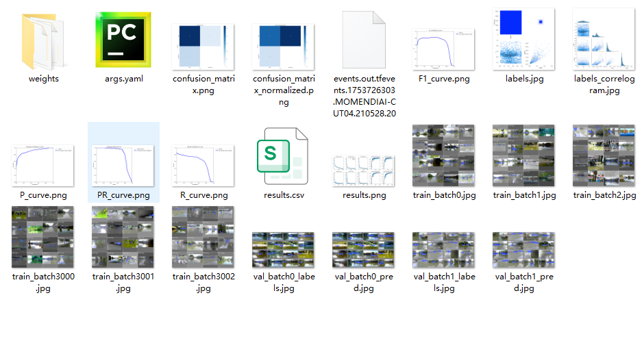Viewport: 644px width, 341px height.
Task: Select the val_batch0_pred.jpg thumbnail
Action: pos(364,250)
